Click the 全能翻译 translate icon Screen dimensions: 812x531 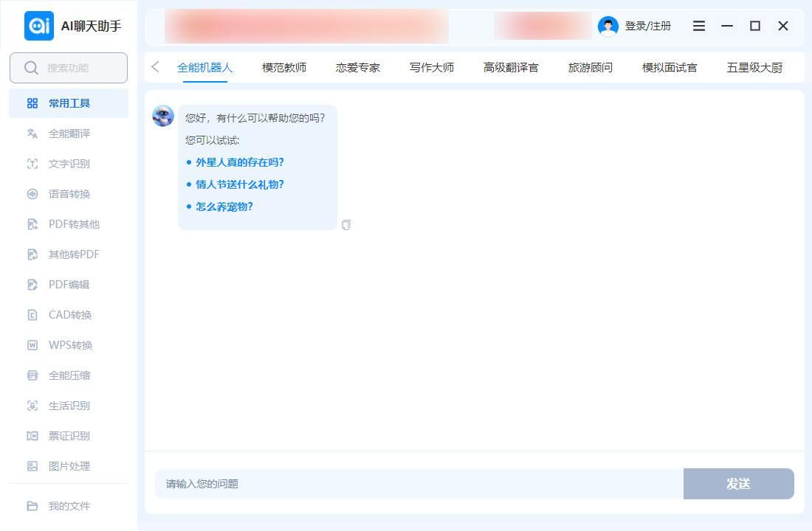32,133
